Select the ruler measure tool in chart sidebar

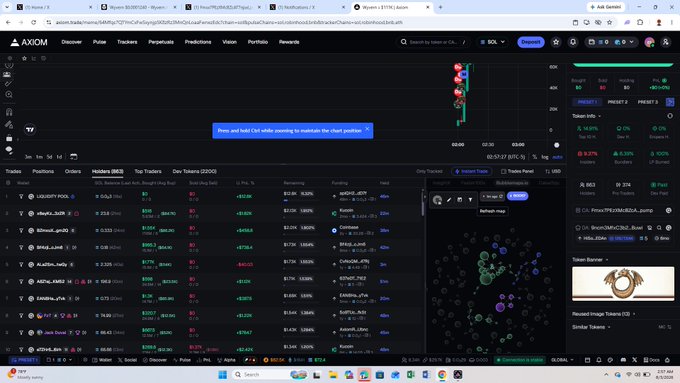9,83
